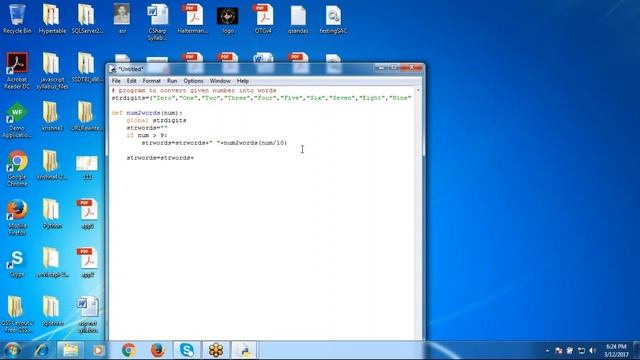Image resolution: width=640 pixels, height=360 pixels.
Task: Select the testingSAC file icon on desktop
Action: click(x=333, y=19)
